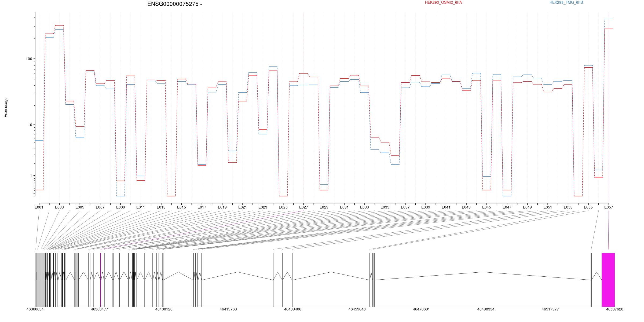Click genomic coordinate 46537620

(615, 309)
